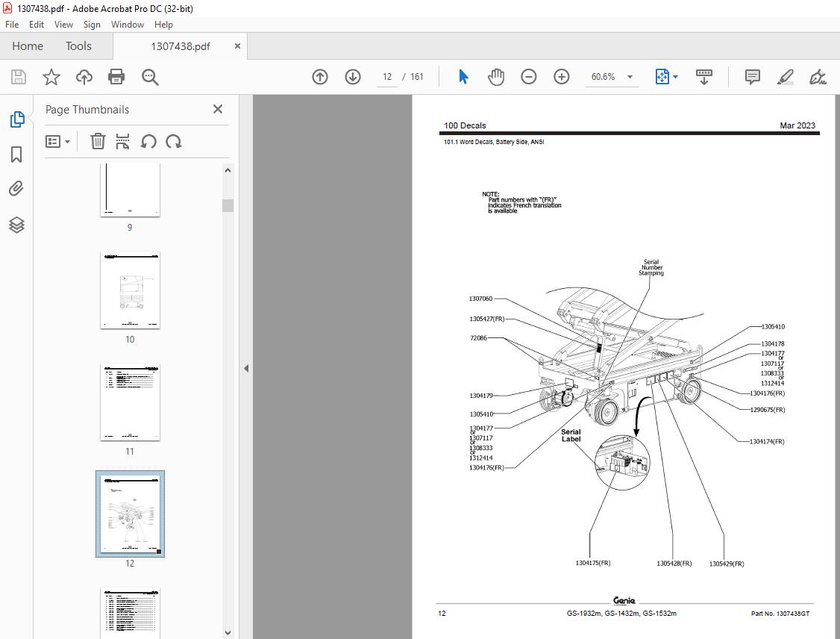This screenshot has width=840, height=639.
Task: Open the Help menu
Action: pos(163,25)
